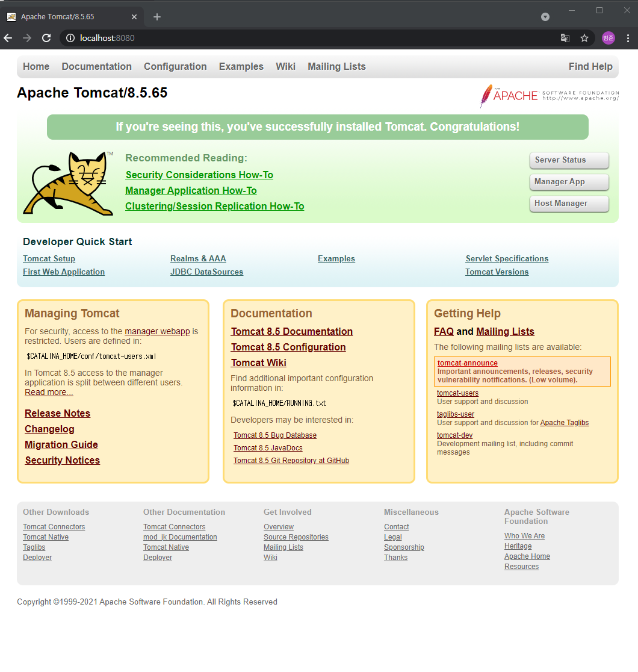
Task: Open Examples link in Developer Quick Start
Action: pos(336,258)
